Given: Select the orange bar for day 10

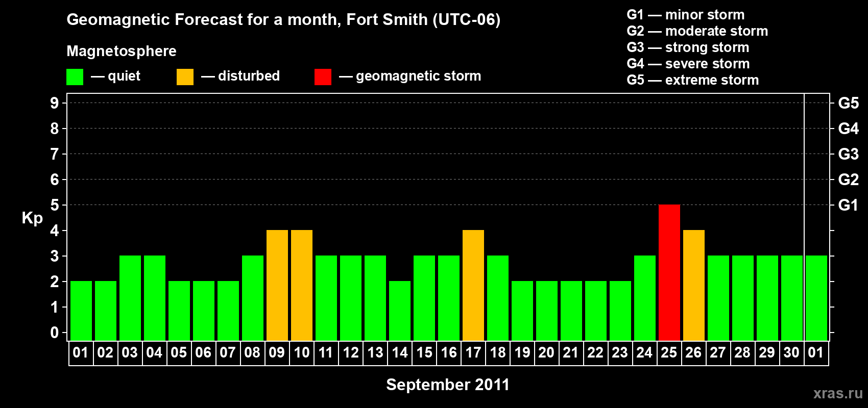Looking at the screenshot, I should [302, 285].
